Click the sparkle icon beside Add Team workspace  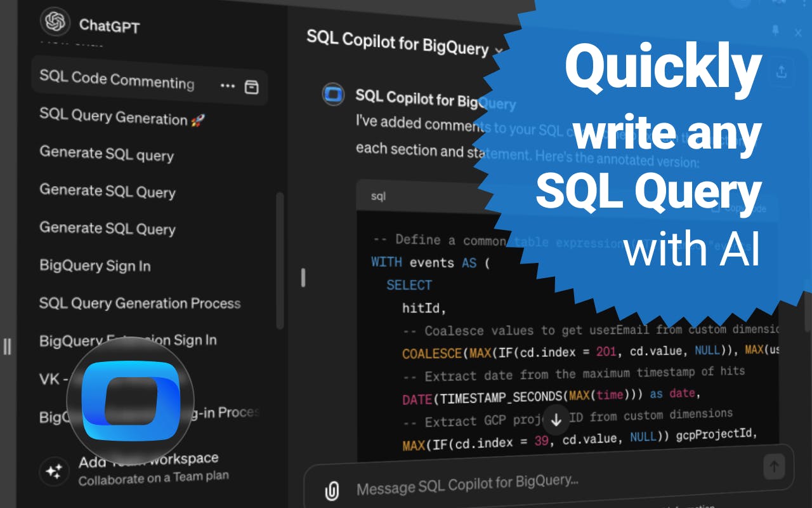pyautogui.click(x=53, y=471)
